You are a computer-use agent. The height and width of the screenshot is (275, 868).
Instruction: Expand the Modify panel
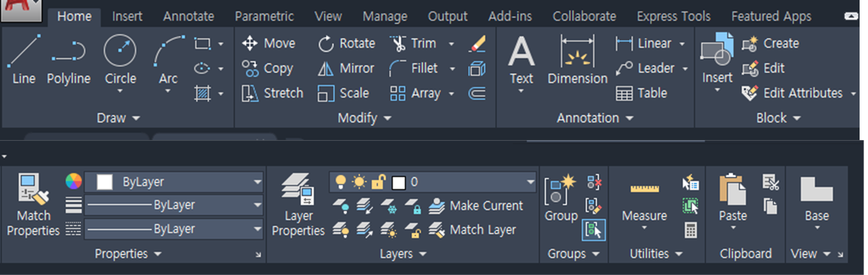[365, 118]
